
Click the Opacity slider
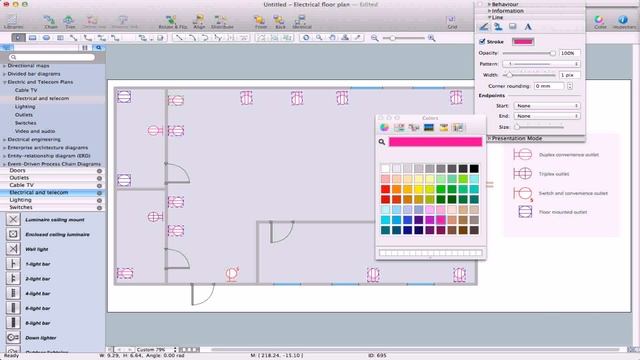[x=529, y=53]
